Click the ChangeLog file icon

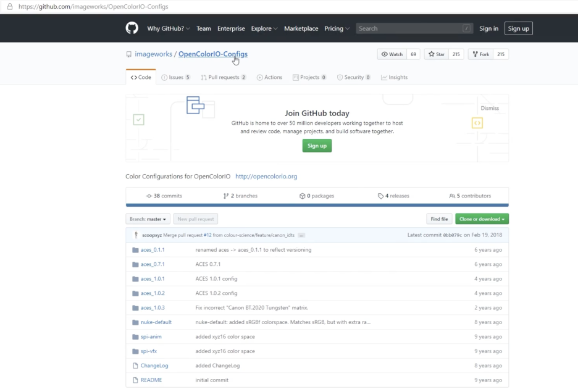pyautogui.click(x=135, y=365)
